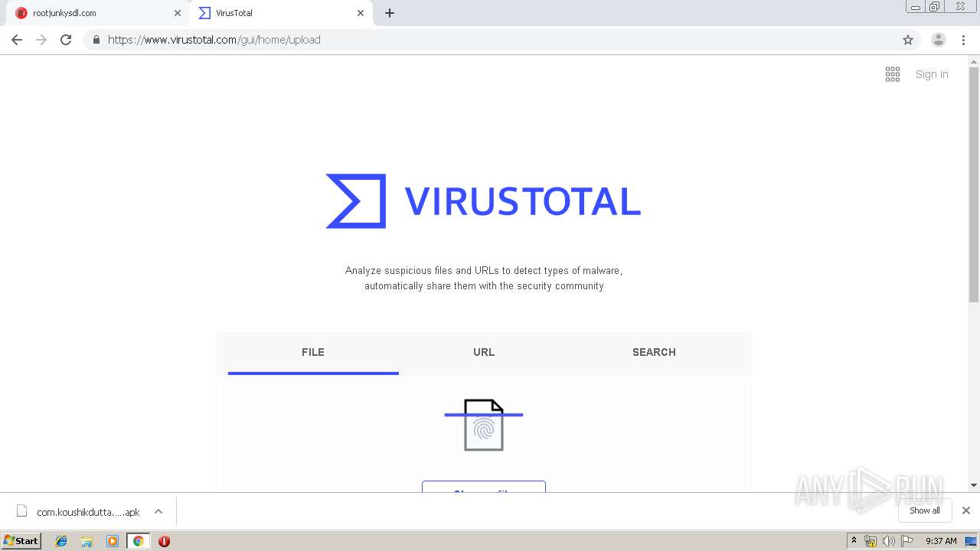Click the scrollbar up arrow
Image resolution: width=980 pixels, height=551 pixels.
pyautogui.click(x=974, y=60)
